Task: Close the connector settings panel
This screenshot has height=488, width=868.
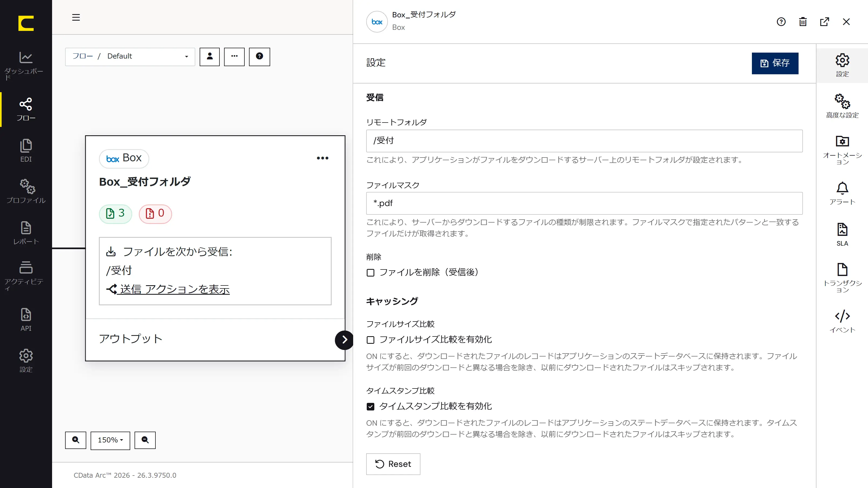Action: 846,22
